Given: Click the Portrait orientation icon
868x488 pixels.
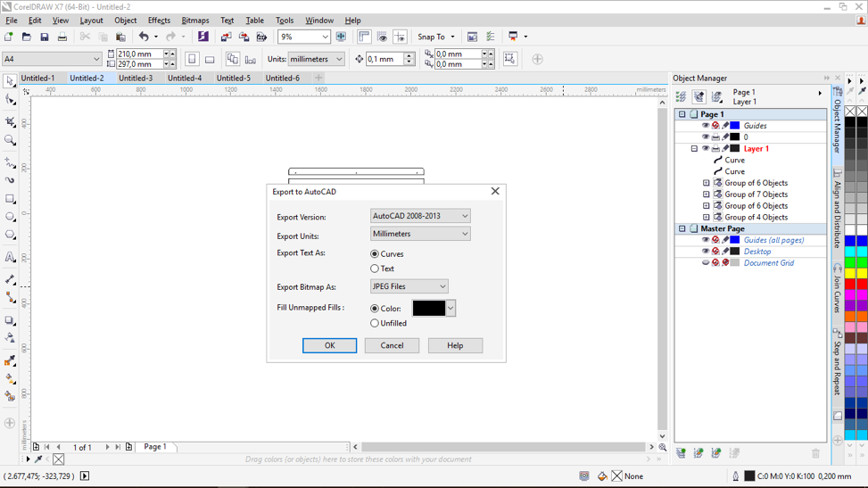Looking at the screenshot, I should [192, 59].
